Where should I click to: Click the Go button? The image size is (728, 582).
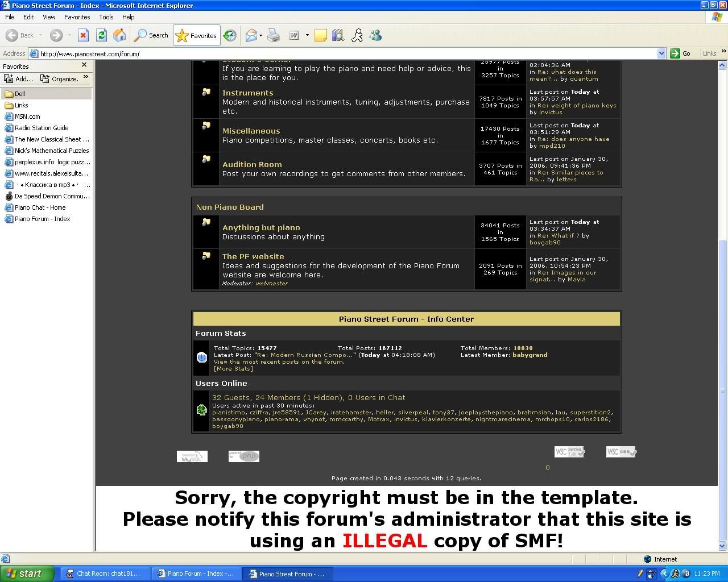point(681,53)
